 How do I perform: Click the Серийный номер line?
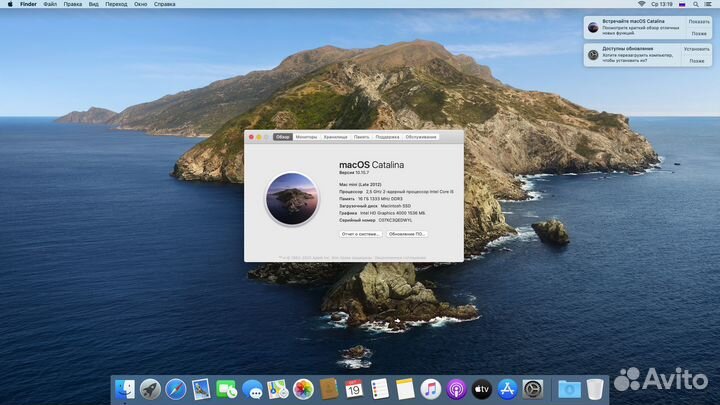tap(375, 220)
